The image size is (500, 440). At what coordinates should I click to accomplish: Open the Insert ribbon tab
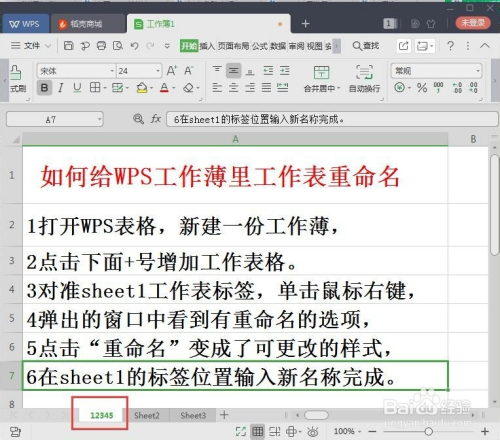[x=207, y=46]
